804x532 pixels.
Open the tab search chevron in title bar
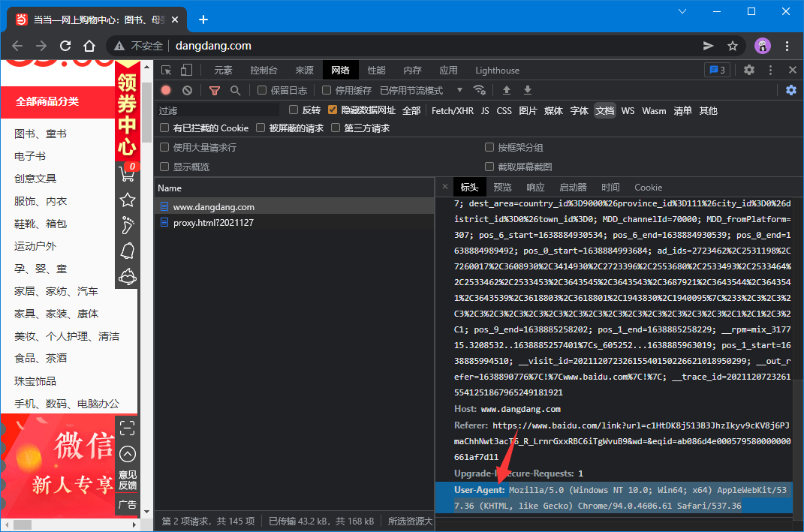(682, 11)
